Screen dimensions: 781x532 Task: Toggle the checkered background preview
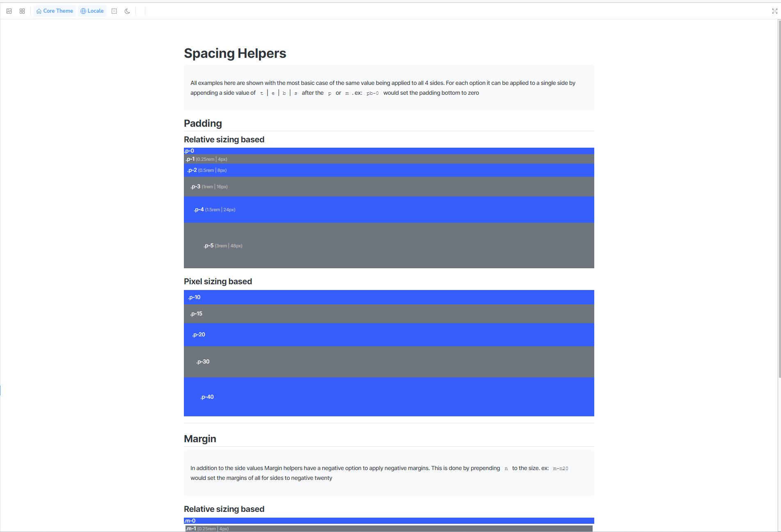(x=9, y=11)
